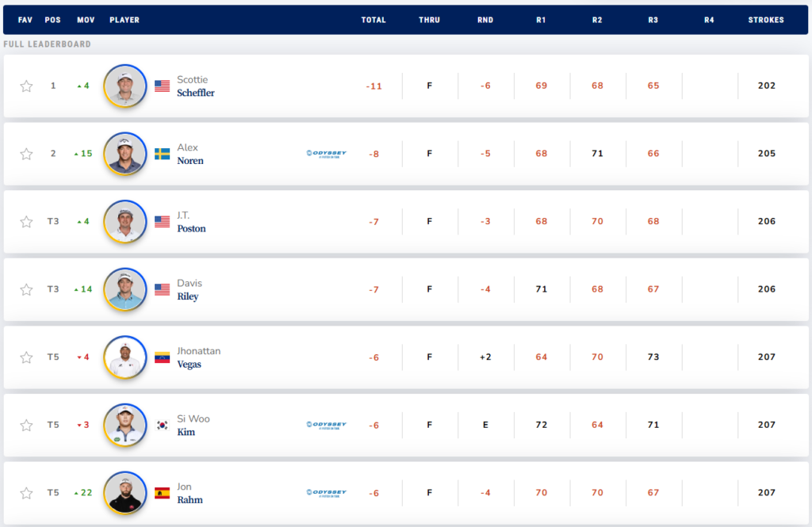
Task: Click the R3 column header
Action: point(653,20)
